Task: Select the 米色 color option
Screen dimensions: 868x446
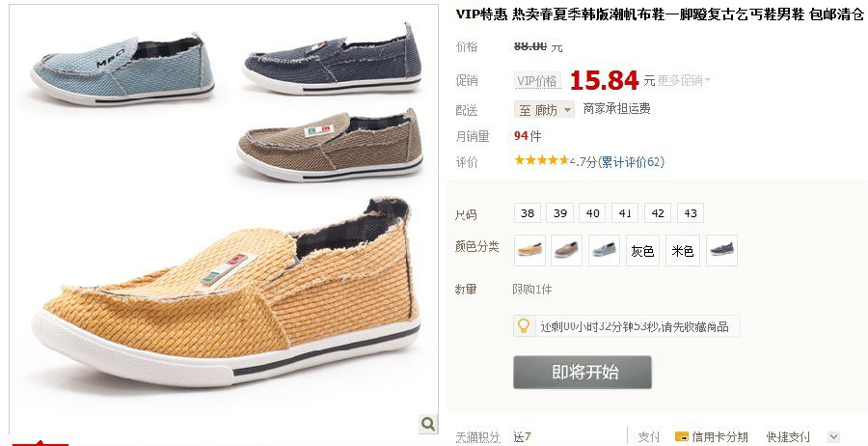Action: 683,250
